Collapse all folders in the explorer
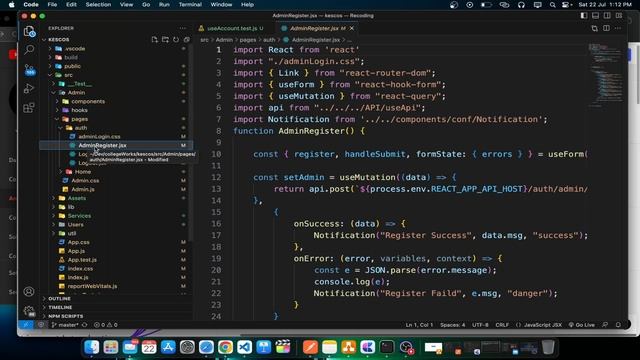Screen dimensions: 640x360 point(187,40)
